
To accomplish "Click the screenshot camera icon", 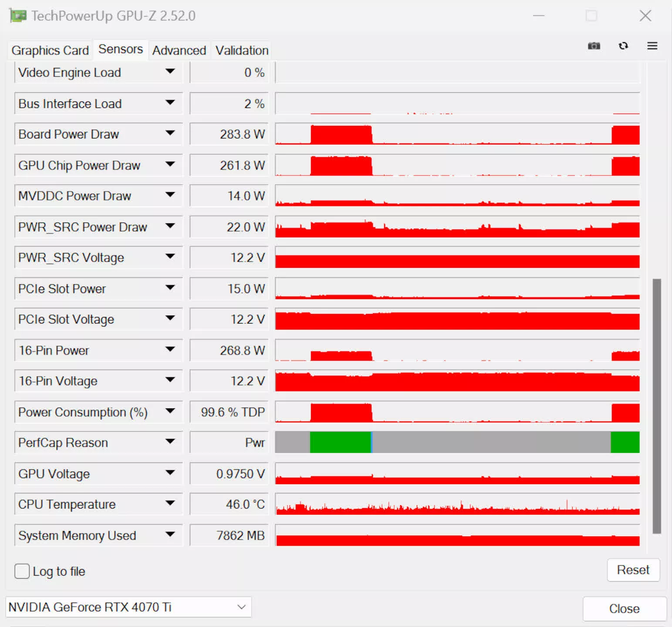I will click(x=594, y=46).
